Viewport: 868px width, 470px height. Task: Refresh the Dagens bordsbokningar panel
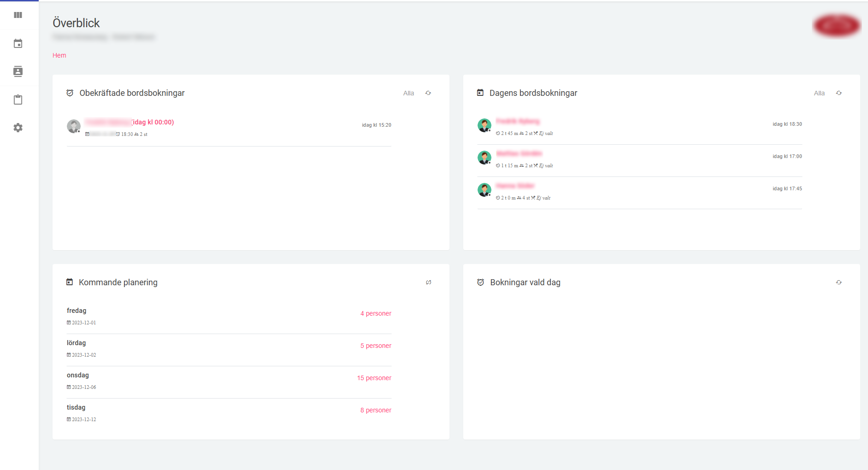click(x=839, y=93)
